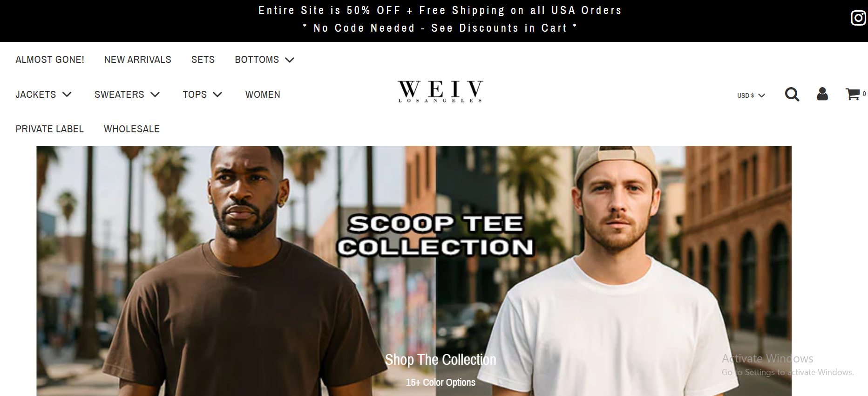868x396 pixels.
Task: Expand the Sweaters dropdown arrow
Action: [x=155, y=94]
